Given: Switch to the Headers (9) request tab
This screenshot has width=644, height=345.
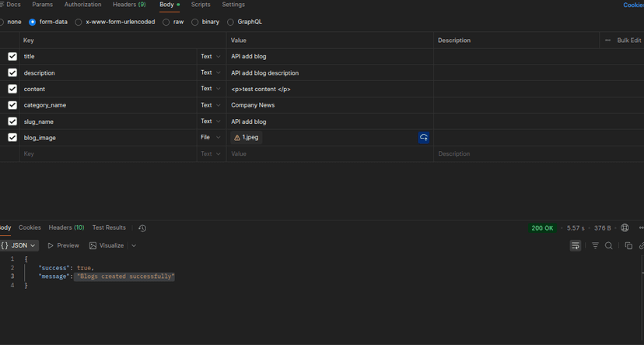Looking at the screenshot, I should tap(129, 5).
